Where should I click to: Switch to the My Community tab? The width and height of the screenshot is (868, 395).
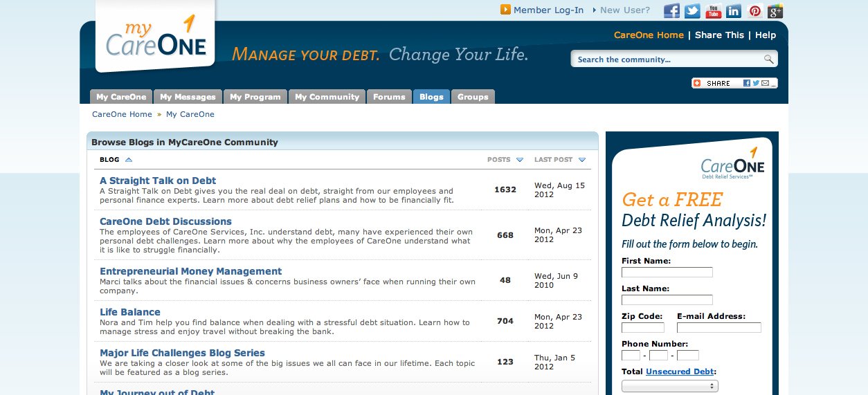(x=327, y=97)
